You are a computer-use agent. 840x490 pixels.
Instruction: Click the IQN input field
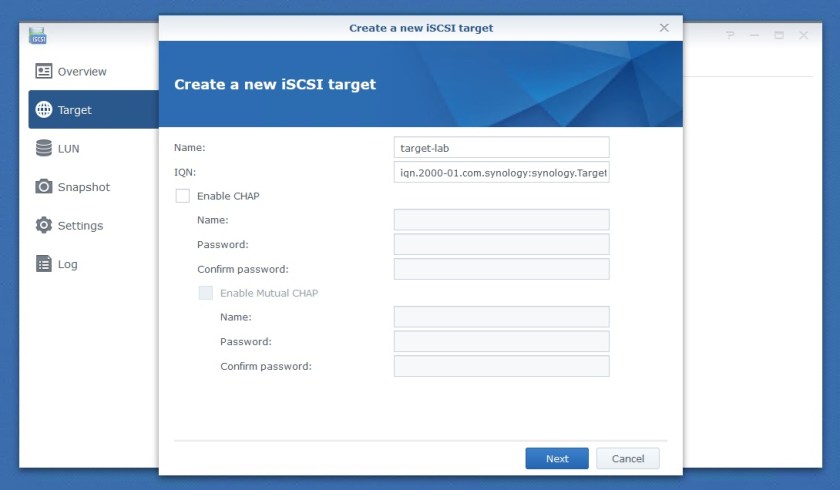(501, 172)
